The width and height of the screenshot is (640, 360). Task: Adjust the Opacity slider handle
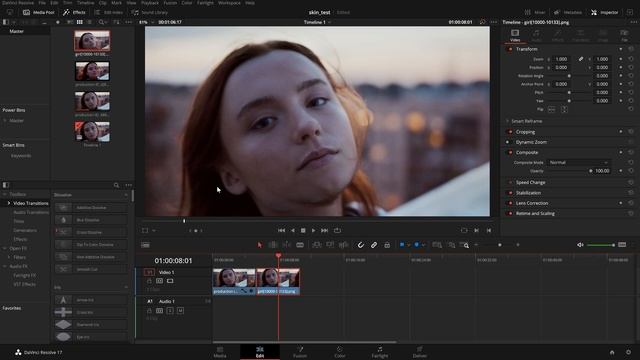(x=591, y=171)
